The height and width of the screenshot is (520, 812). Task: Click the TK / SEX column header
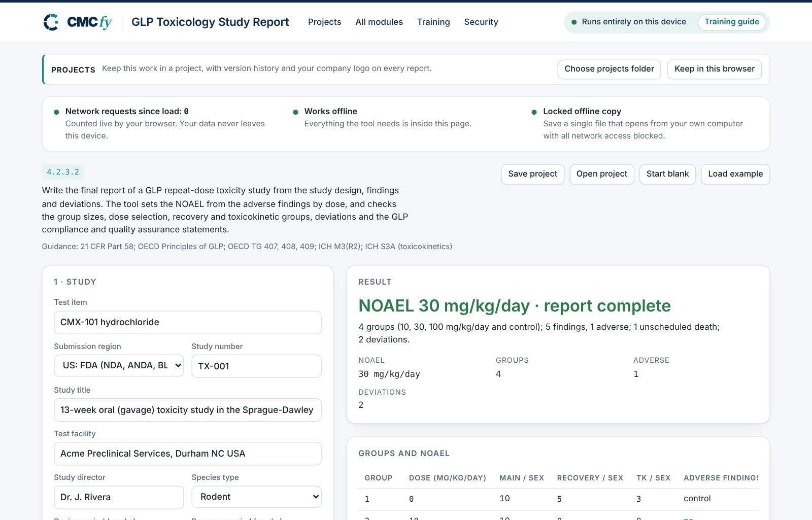pos(653,478)
